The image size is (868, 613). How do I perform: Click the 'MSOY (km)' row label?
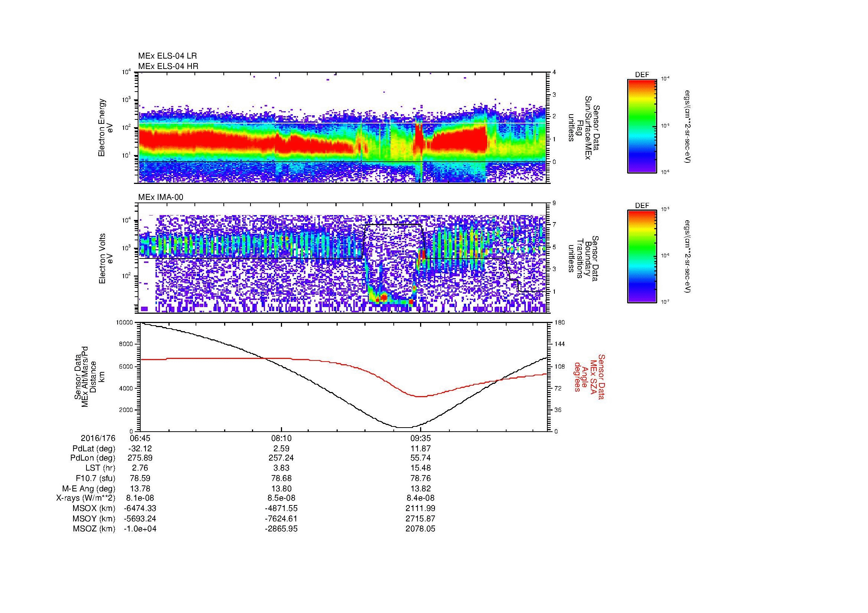point(94,518)
